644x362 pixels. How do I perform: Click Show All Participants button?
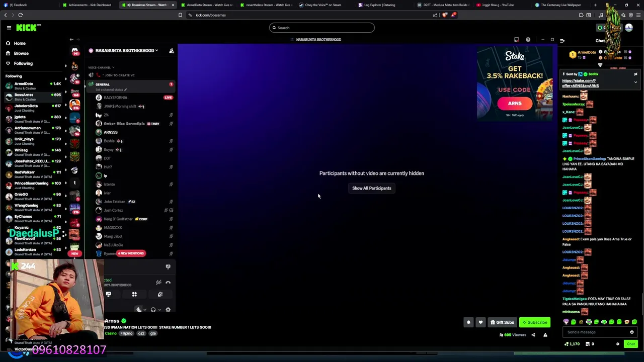(371, 188)
